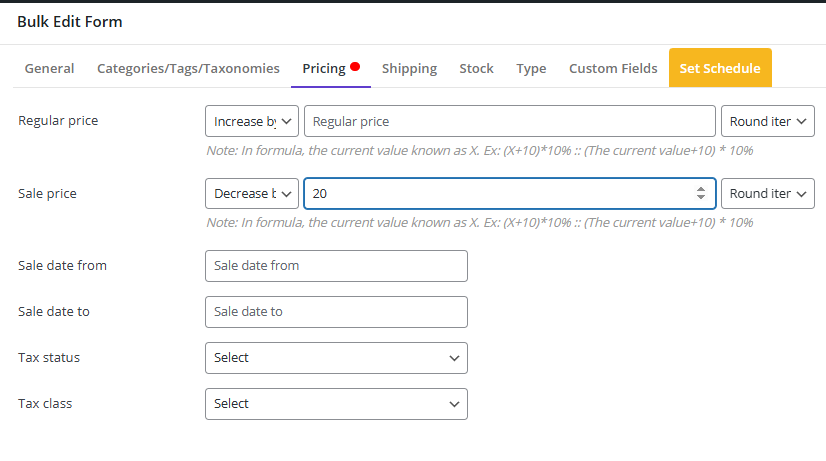Open Regular price 'Increase by' dropdown

point(252,121)
